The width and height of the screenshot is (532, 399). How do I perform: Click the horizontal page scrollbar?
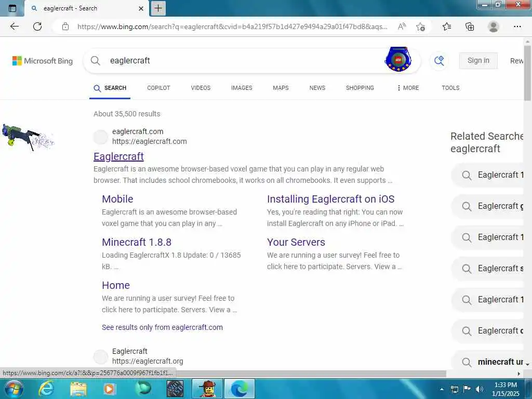point(311,374)
